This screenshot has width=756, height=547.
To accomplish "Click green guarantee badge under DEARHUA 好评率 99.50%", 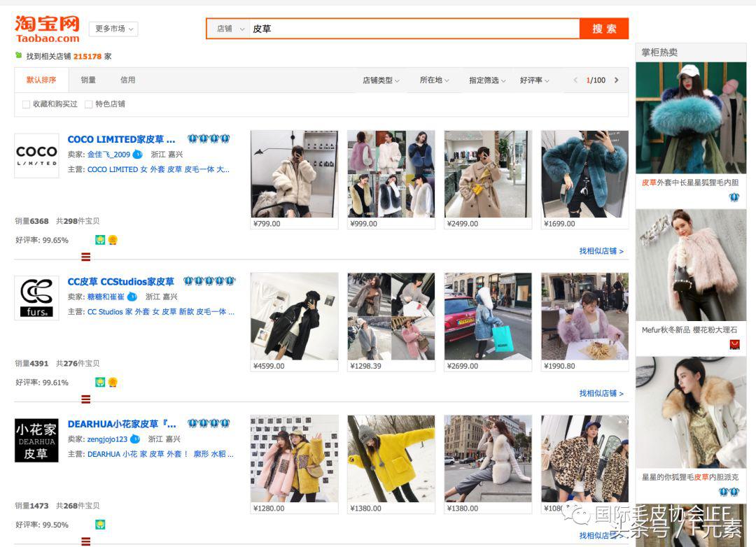I will 100,525.
